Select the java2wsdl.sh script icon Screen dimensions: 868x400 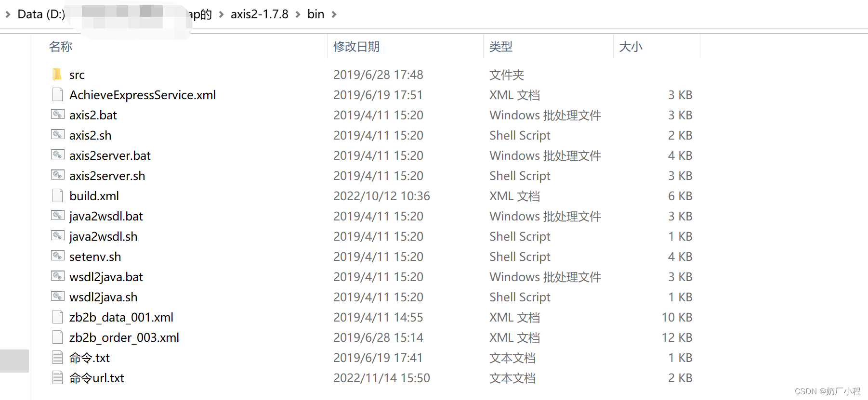point(57,236)
